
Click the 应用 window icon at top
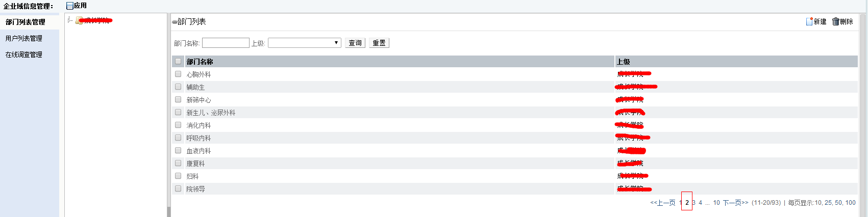pyautogui.click(x=70, y=6)
